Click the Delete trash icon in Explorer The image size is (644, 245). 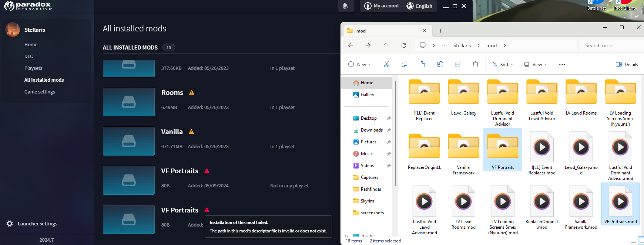coord(476,64)
